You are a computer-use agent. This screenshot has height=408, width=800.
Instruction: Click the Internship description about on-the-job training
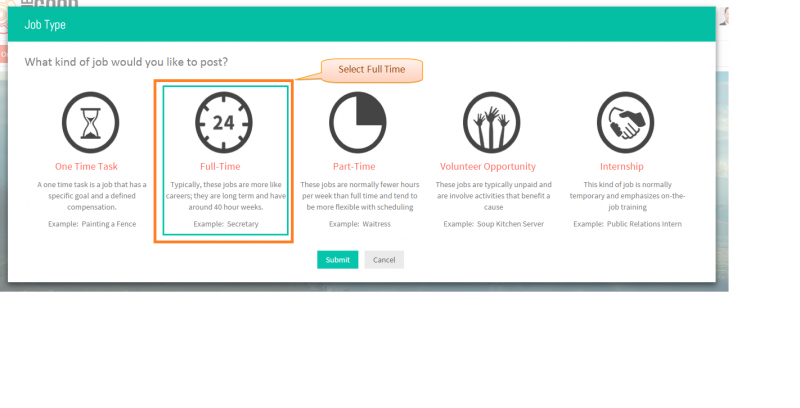coord(628,196)
